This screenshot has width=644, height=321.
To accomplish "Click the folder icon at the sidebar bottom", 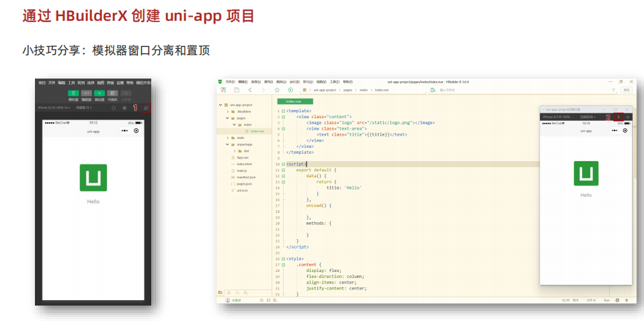I will 220,293.
